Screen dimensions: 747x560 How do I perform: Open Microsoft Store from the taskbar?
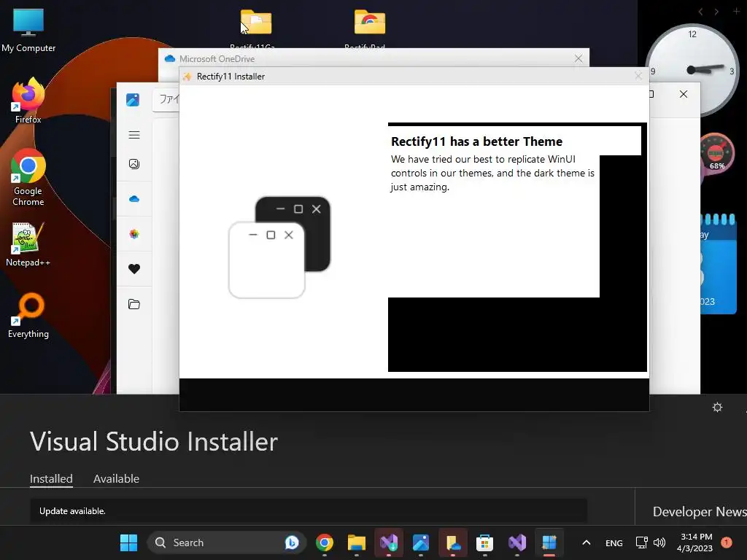pos(484,542)
